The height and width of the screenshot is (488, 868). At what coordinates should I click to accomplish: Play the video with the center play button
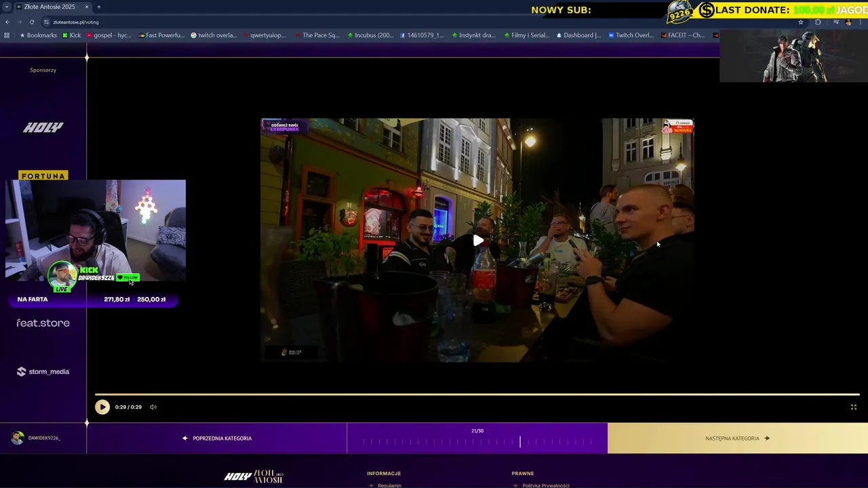[478, 241]
